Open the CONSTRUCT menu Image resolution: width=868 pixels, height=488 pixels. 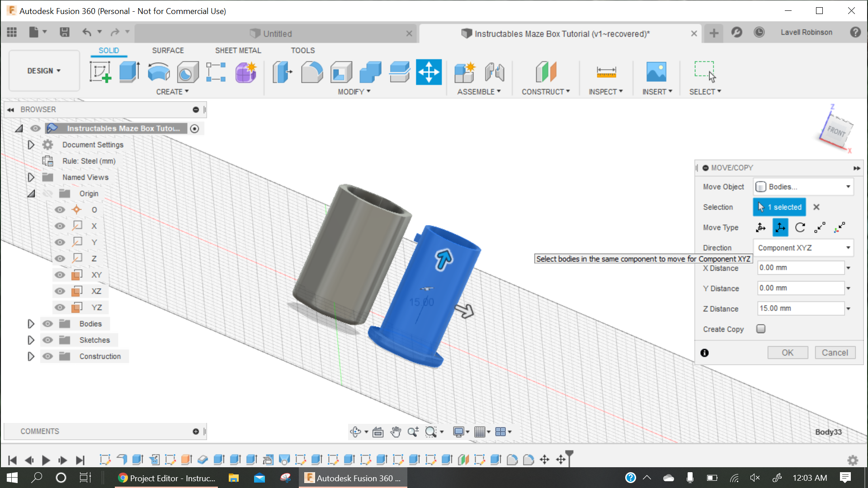[x=546, y=92]
